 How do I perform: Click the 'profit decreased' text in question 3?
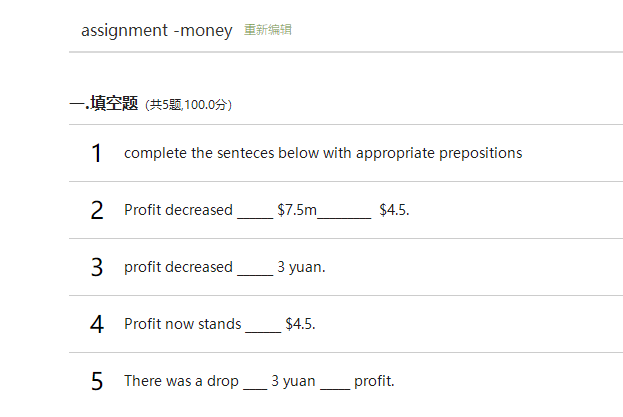pyautogui.click(x=178, y=267)
